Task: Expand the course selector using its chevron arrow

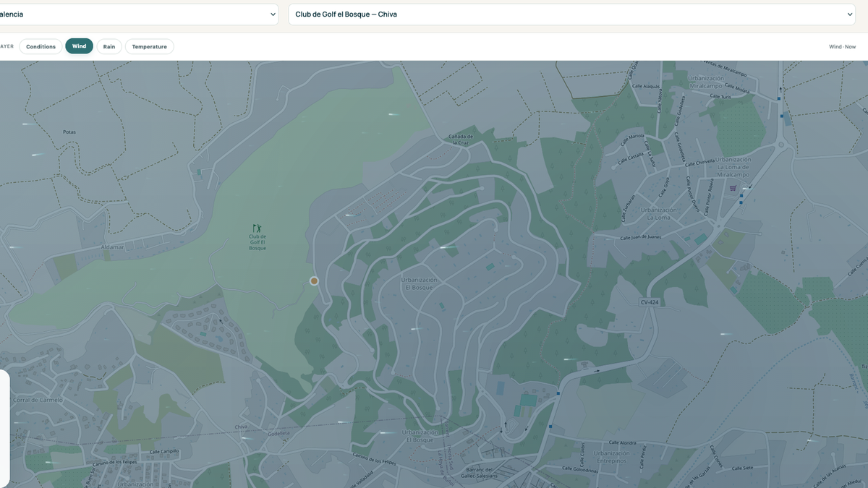Action: pyautogui.click(x=849, y=14)
